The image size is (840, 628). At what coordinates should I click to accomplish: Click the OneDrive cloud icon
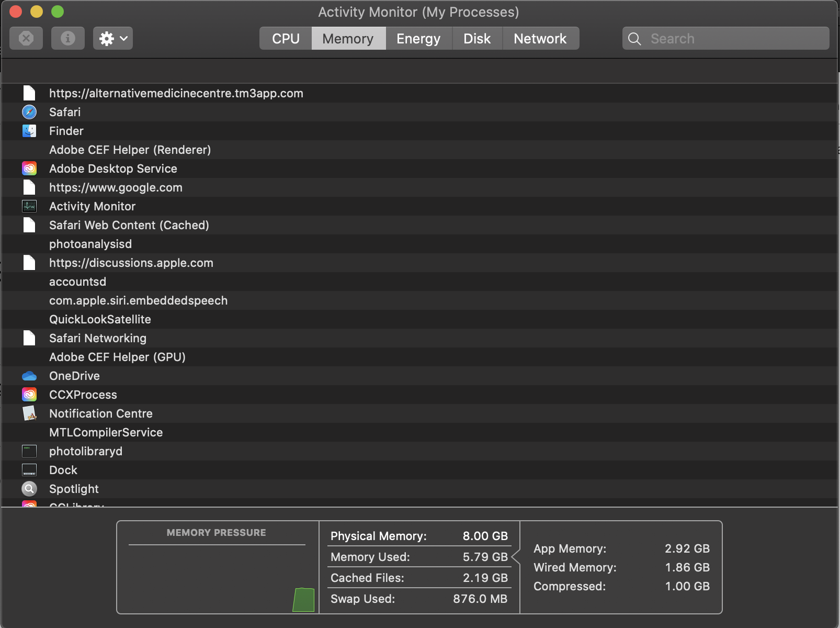29,376
